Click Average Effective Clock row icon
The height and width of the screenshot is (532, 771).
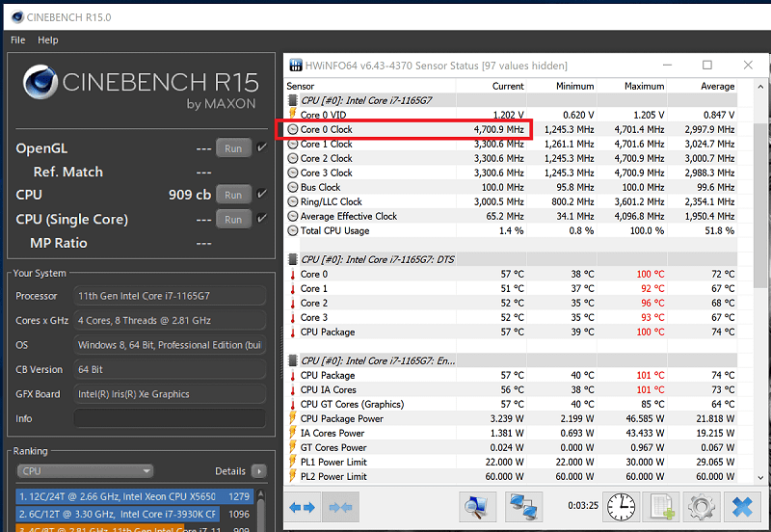click(293, 216)
